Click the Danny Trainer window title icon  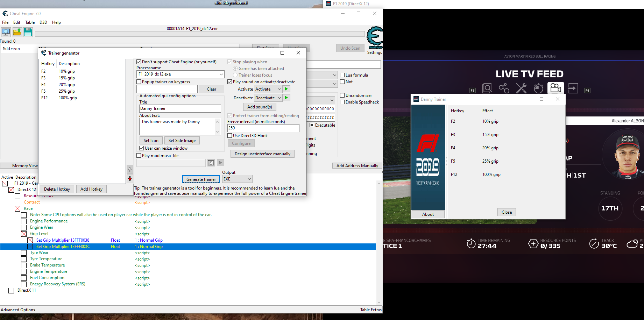click(416, 99)
